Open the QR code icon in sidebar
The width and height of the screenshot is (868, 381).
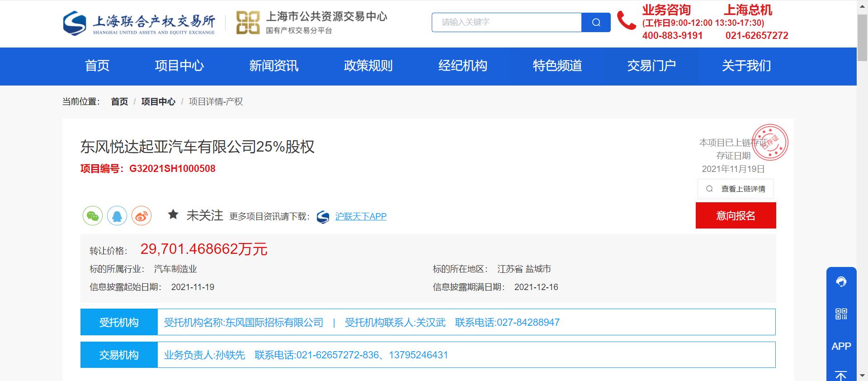click(841, 314)
